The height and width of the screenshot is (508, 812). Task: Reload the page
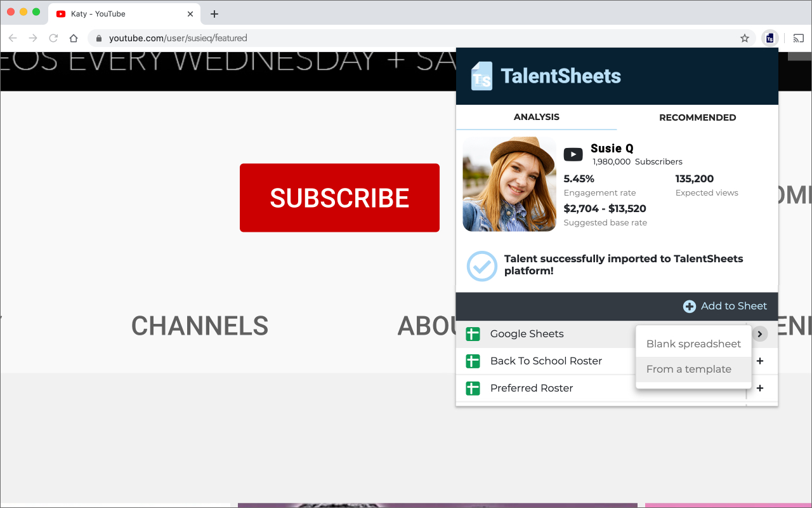tap(53, 38)
